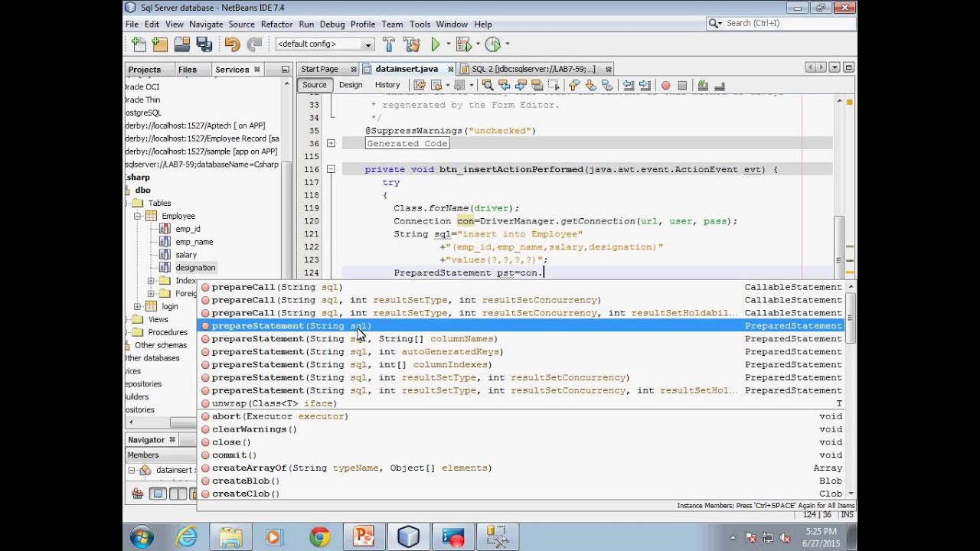
Task: Click the Source view button
Action: pyautogui.click(x=314, y=85)
